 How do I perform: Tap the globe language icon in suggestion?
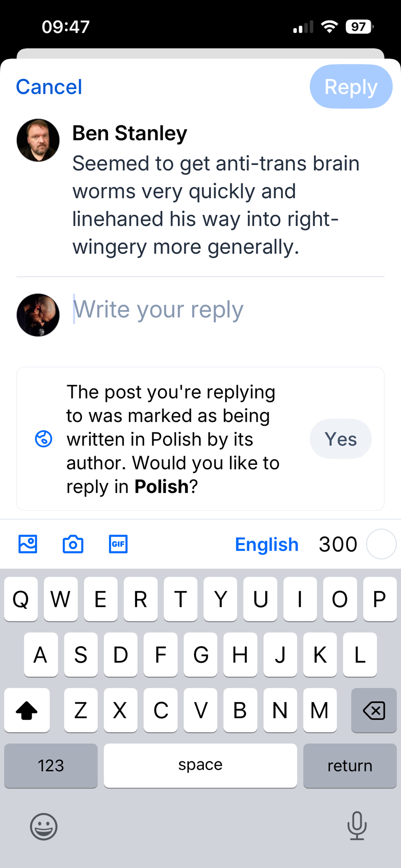coord(43,439)
